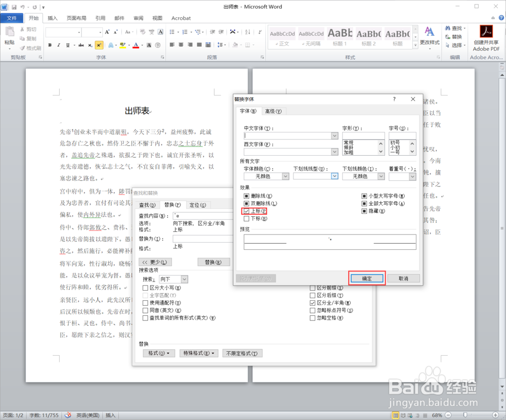Image resolution: width=506 pixels, height=420 pixels.
Task: Click the 确定 OK button
Action: [366, 278]
